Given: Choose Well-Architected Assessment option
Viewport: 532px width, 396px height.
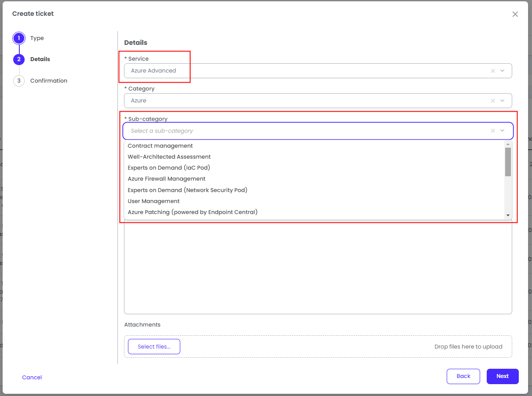Looking at the screenshot, I should click(315, 157).
